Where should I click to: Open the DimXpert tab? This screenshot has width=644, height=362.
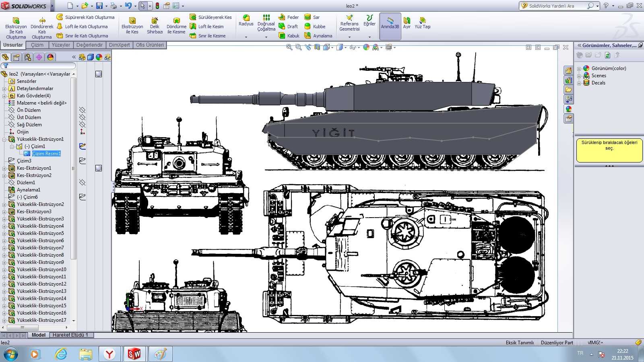(119, 45)
